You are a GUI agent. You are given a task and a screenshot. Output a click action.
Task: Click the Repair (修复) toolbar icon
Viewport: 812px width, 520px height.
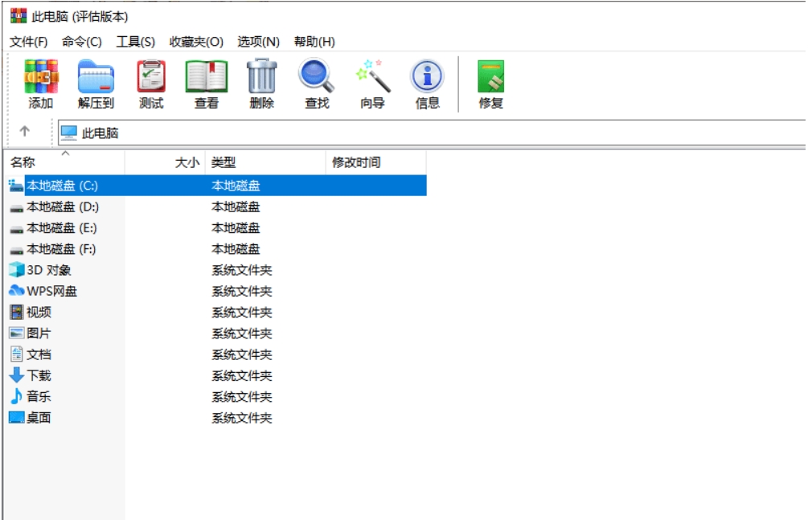pos(490,76)
